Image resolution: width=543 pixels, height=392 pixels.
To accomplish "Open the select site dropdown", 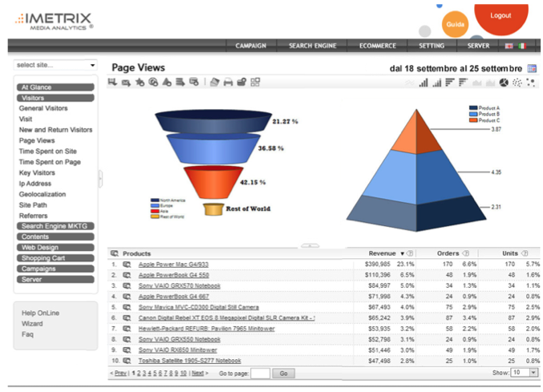I will [x=55, y=65].
